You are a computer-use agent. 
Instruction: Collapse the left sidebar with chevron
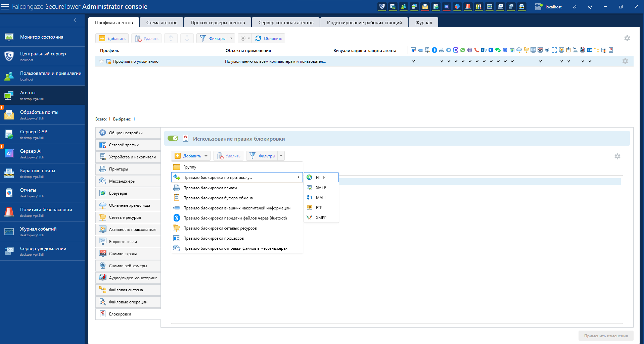pyautogui.click(x=75, y=20)
